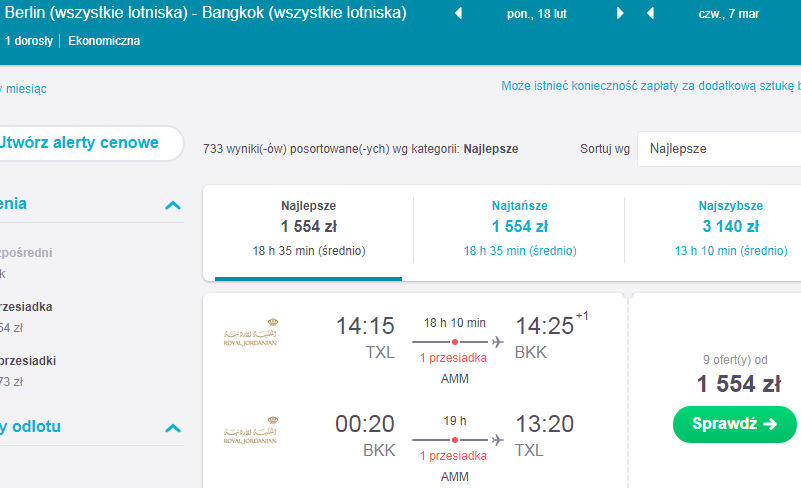Go to previous departure date arrow

tap(459, 13)
